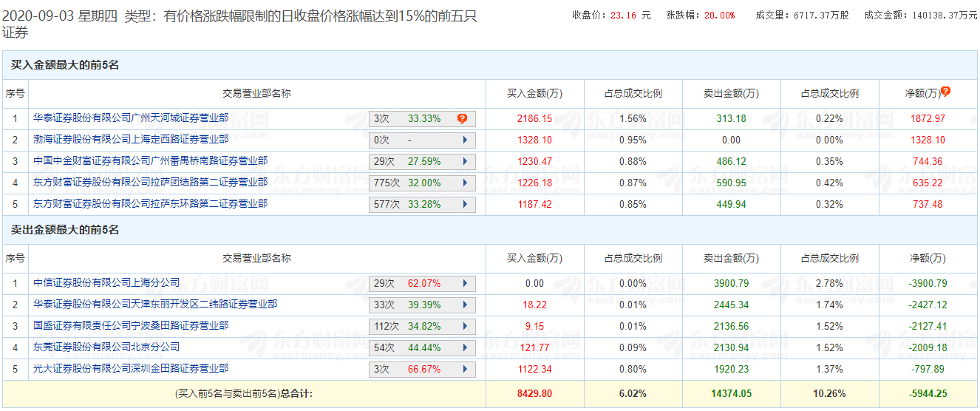
Task: Open 中信证券上海分公司 link
Action: pyautogui.click(x=106, y=282)
